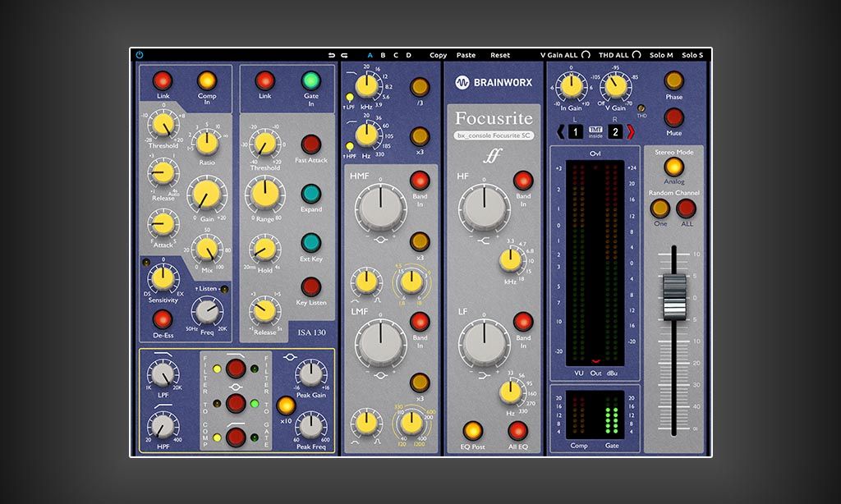
Task: Toggle the De-Ess button
Action: pyautogui.click(x=163, y=319)
